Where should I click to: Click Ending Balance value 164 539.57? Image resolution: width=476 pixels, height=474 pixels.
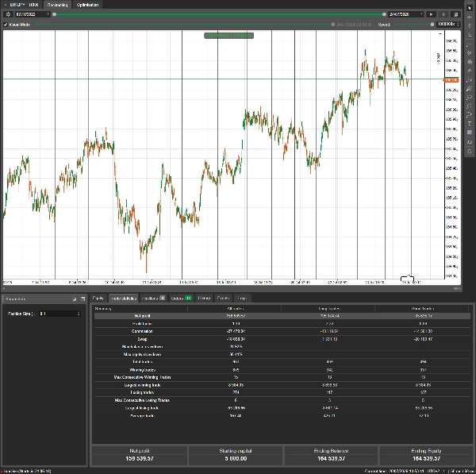tap(331, 458)
